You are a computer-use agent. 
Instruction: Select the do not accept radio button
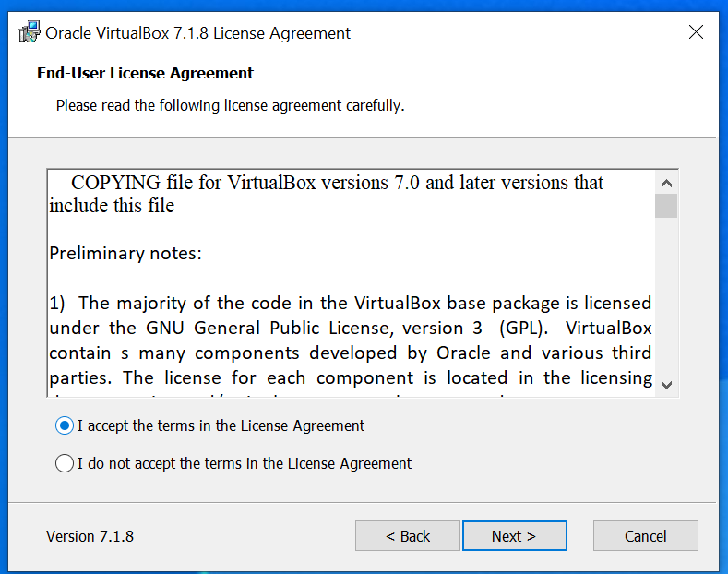pyautogui.click(x=65, y=463)
